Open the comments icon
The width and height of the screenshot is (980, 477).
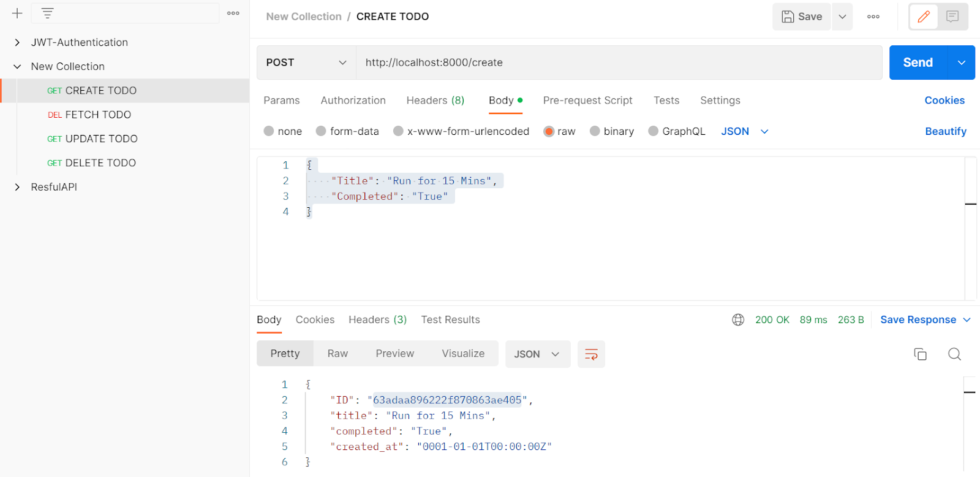point(952,17)
